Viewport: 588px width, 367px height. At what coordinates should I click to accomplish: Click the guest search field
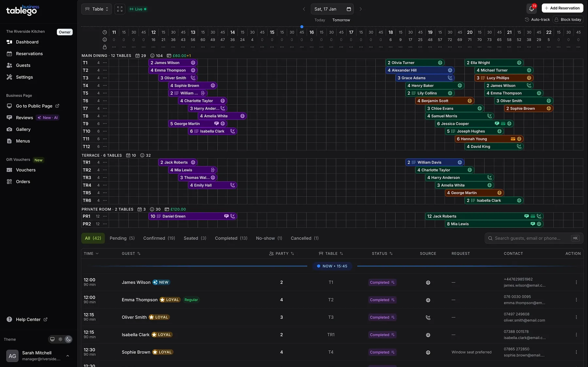tap(534, 238)
